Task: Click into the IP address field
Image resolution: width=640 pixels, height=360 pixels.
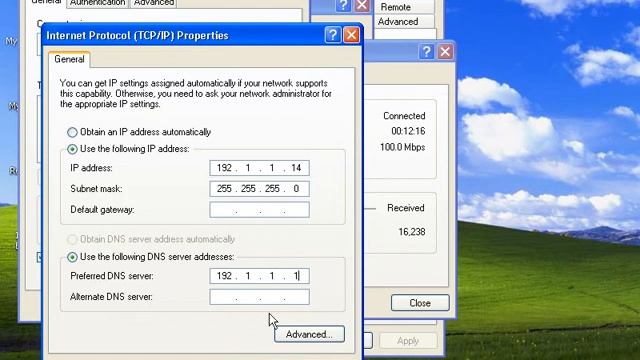Action: coord(260,168)
